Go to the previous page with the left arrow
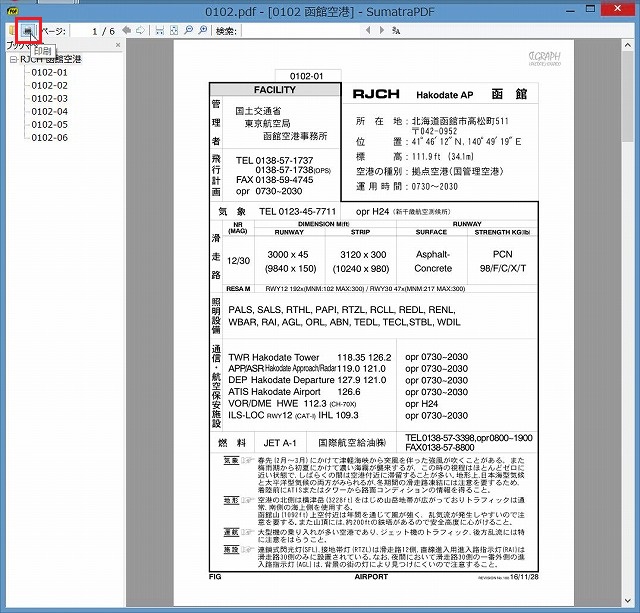 [127, 30]
